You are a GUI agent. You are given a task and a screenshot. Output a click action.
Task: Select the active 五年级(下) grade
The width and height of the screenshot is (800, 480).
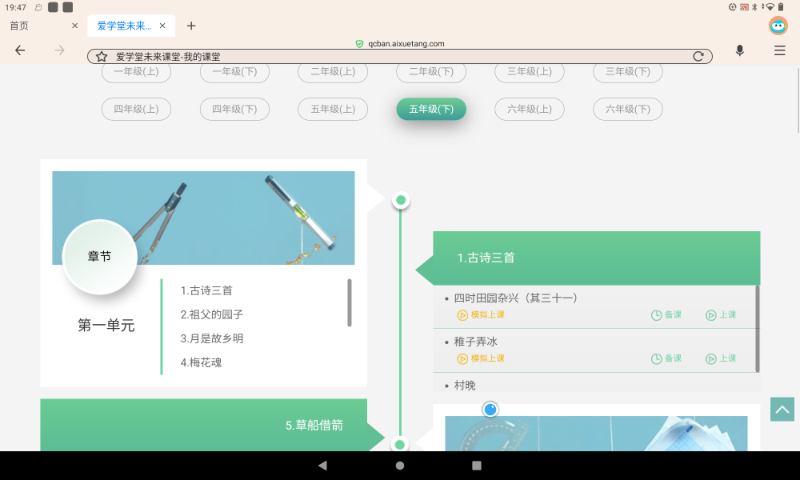pos(431,109)
